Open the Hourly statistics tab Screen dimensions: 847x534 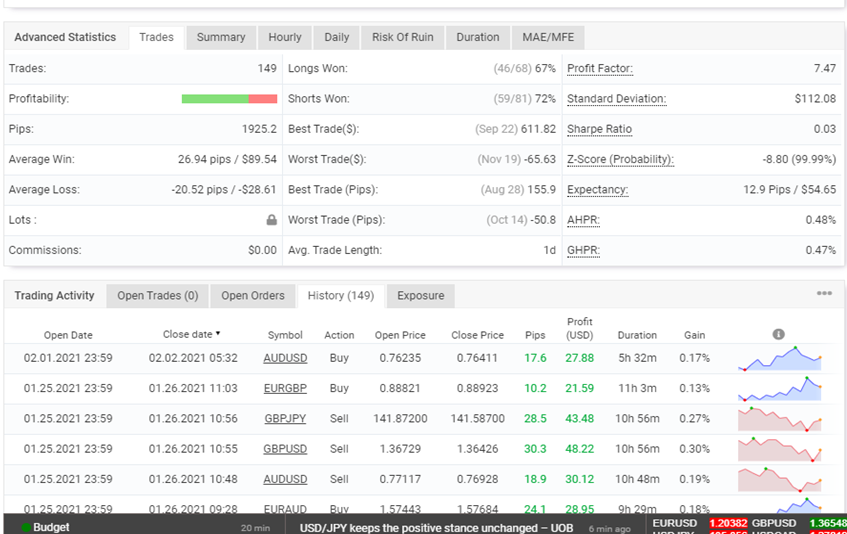[x=285, y=37]
